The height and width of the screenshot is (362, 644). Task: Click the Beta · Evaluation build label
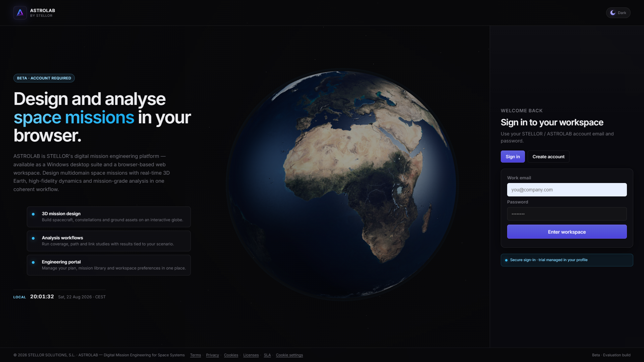pos(611,355)
